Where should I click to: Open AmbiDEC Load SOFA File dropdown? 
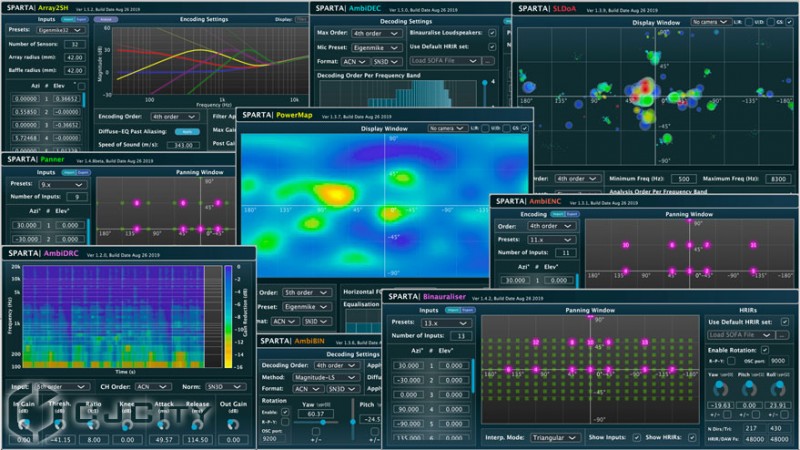point(444,61)
